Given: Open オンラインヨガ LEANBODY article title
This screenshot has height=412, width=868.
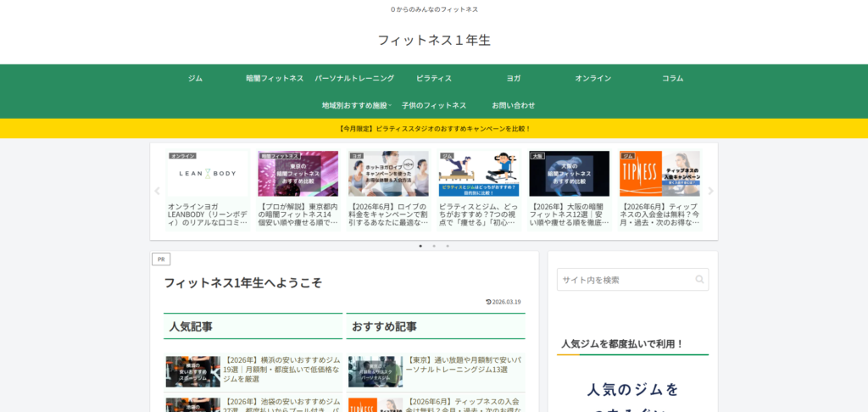Looking at the screenshot, I should coord(208,214).
